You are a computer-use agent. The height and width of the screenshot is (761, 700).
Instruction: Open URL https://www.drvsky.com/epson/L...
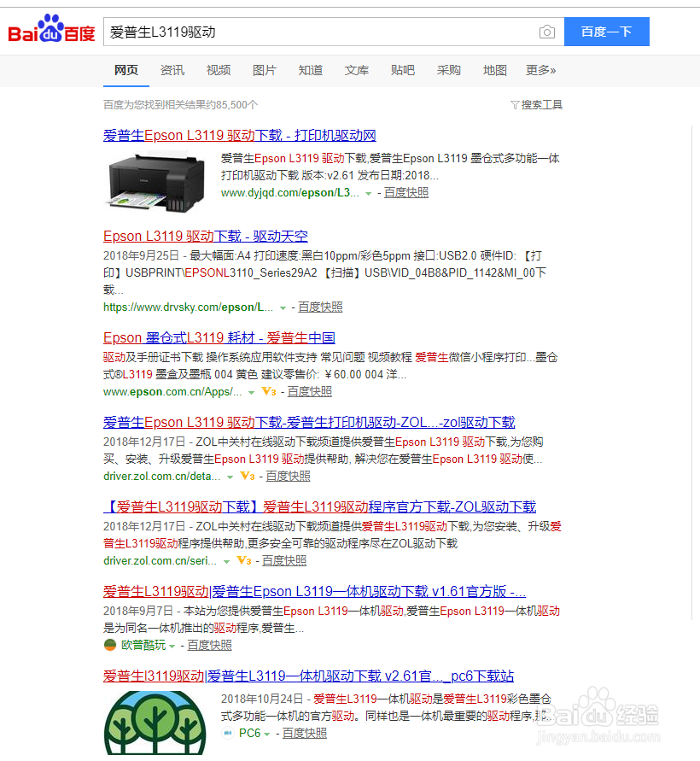(188, 307)
